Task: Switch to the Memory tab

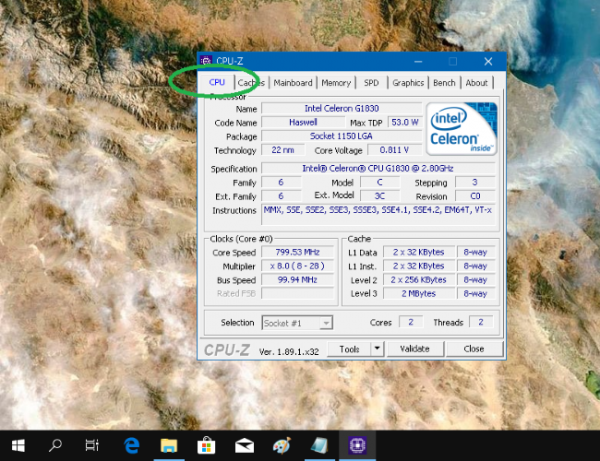Action: (336, 83)
